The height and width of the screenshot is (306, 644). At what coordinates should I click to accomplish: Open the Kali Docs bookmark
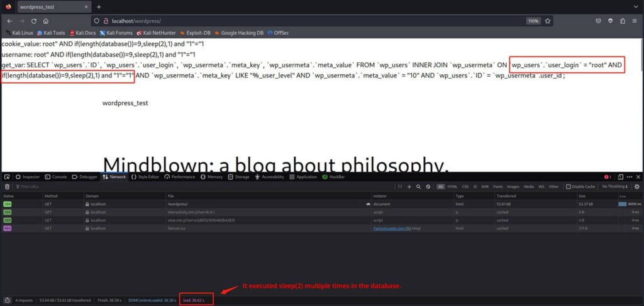pyautogui.click(x=82, y=33)
